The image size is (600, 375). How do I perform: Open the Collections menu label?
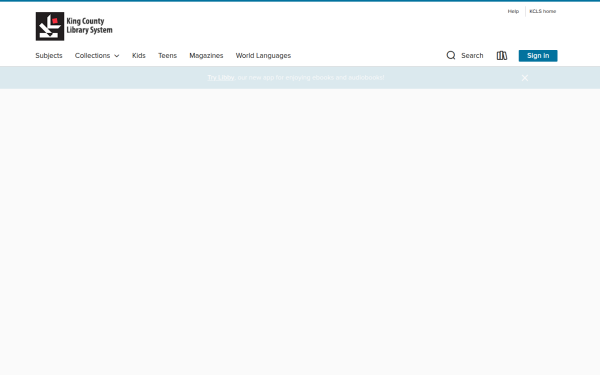tap(92, 55)
